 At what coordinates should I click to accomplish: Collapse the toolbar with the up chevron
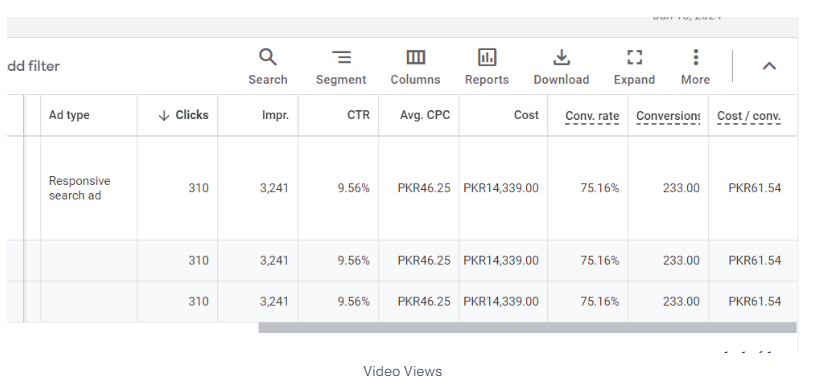(x=769, y=66)
